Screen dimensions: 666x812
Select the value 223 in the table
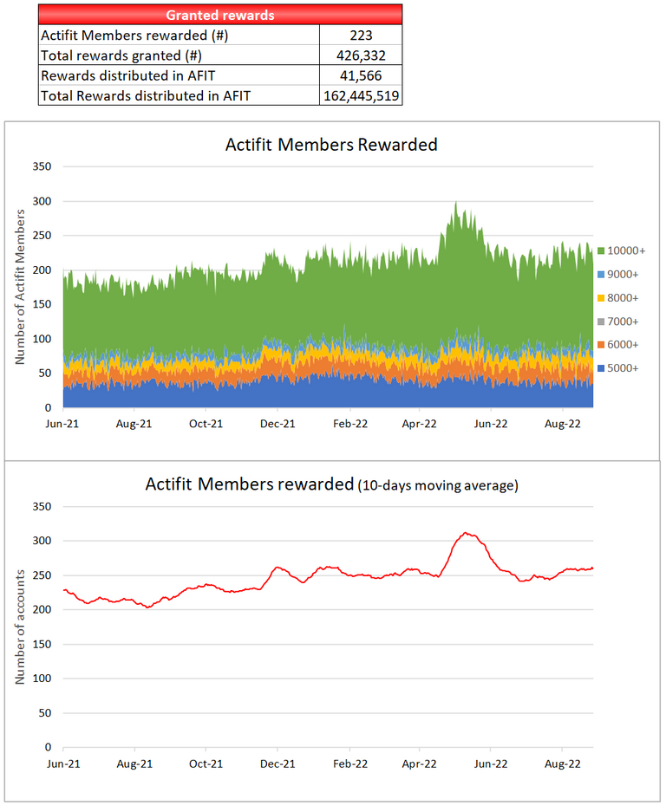[x=361, y=36]
